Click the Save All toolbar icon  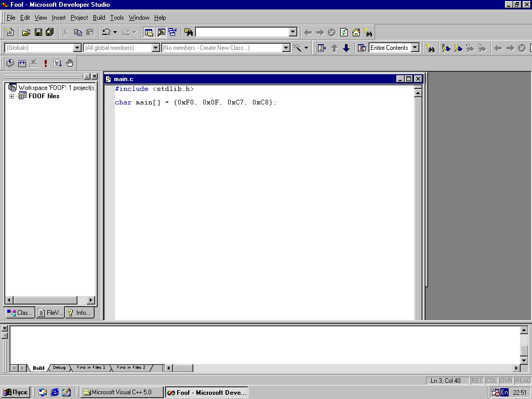coord(50,32)
